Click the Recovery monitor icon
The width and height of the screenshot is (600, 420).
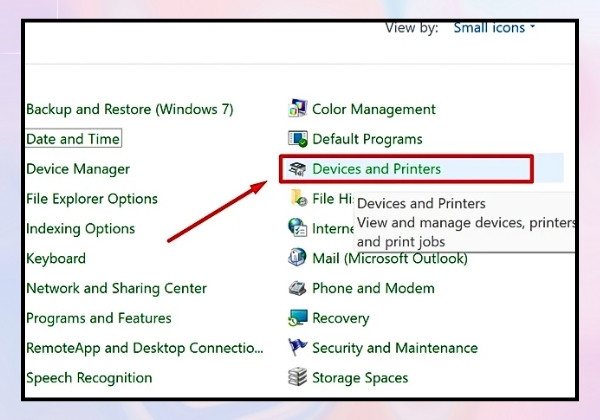(x=298, y=317)
